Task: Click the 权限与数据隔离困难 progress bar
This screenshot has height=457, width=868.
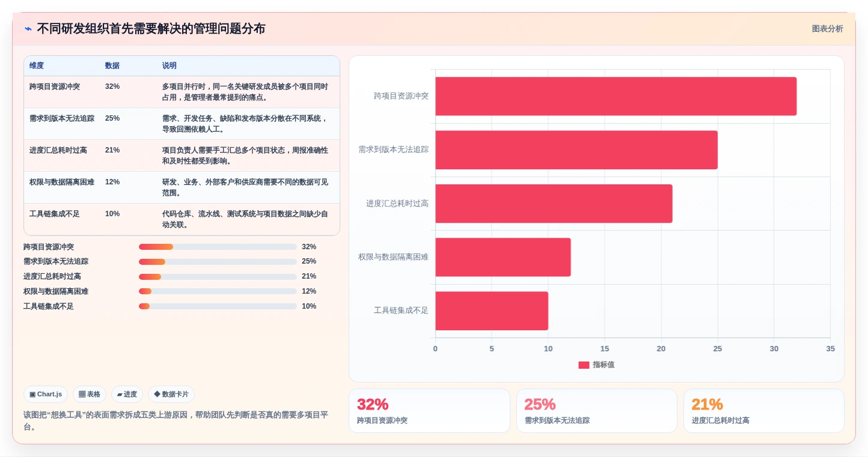Action: [x=218, y=291]
